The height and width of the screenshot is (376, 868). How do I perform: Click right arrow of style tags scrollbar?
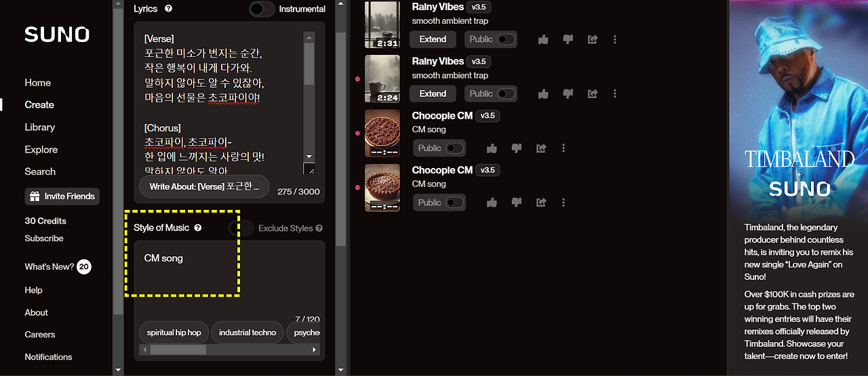click(315, 350)
